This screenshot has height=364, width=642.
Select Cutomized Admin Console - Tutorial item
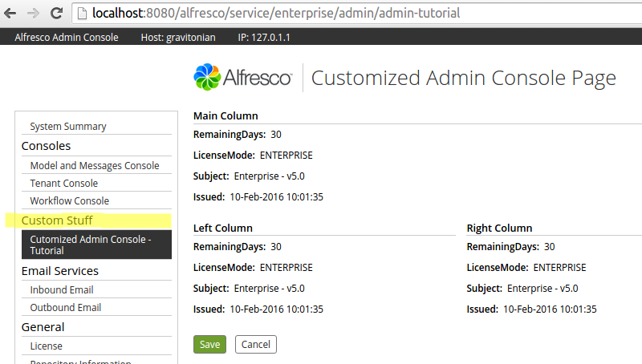click(x=96, y=245)
